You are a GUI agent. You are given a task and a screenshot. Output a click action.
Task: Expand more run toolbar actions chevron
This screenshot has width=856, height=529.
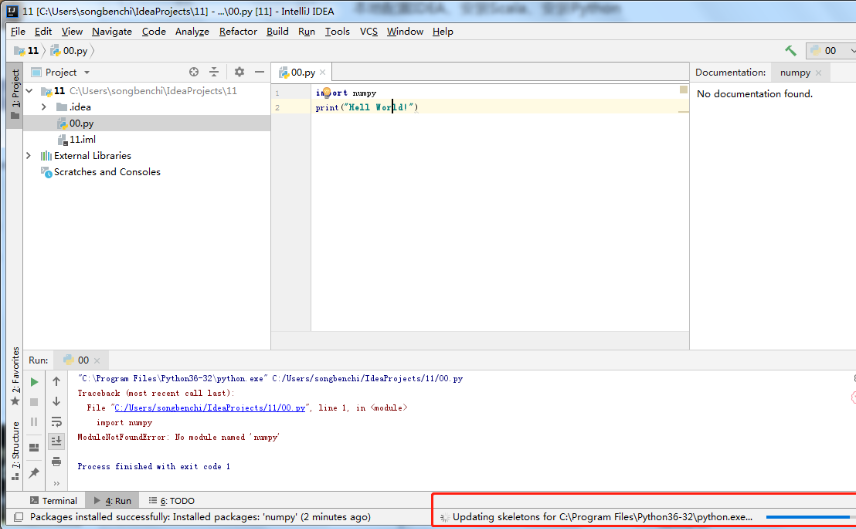[x=56, y=483]
